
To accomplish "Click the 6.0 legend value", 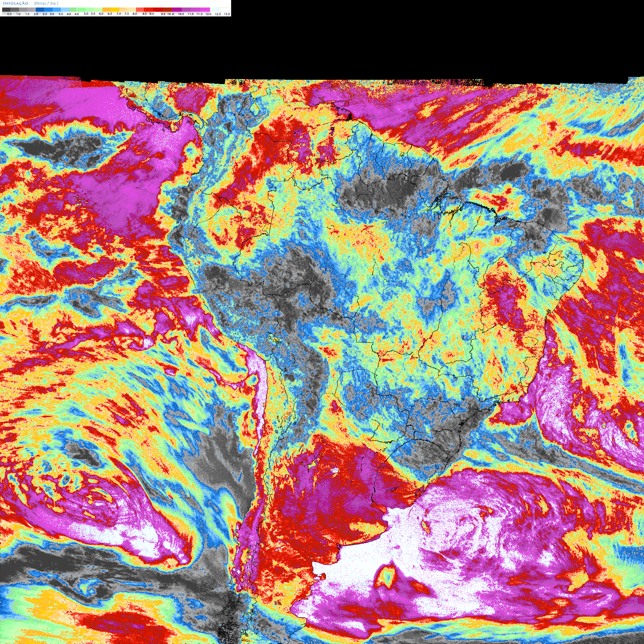I will [101, 14].
